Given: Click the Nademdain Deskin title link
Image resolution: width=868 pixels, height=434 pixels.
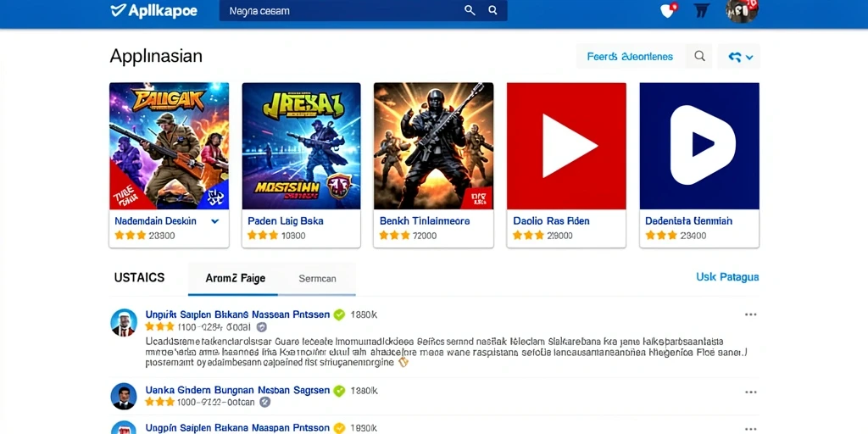Looking at the screenshot, I should (156, 221).
